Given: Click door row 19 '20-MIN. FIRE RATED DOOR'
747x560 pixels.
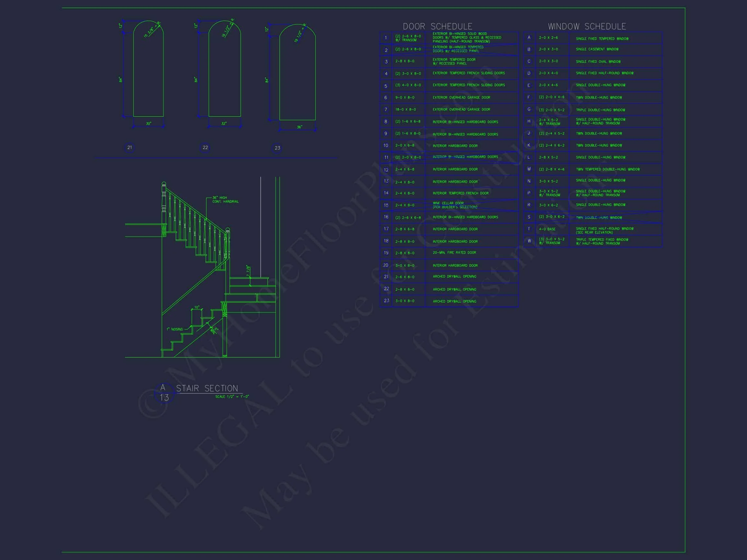Looking at the screenshot, I should point(454,252).
